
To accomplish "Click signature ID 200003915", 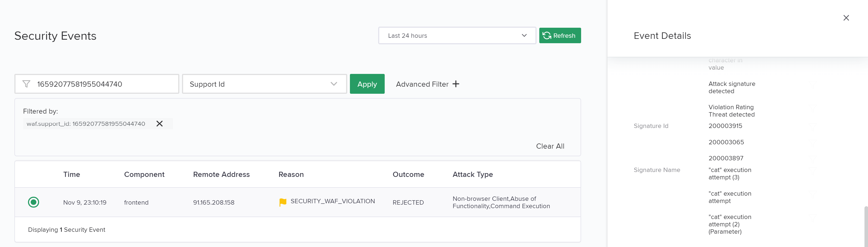I will tap(725, 126).
